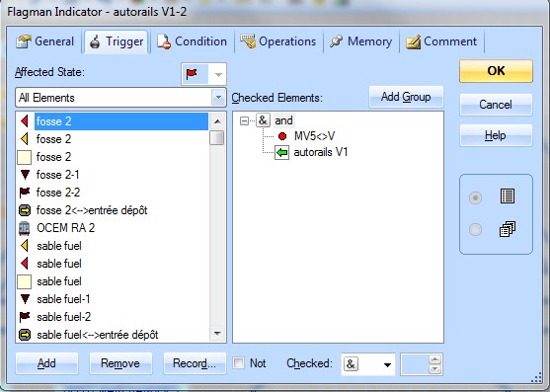Select the autorails V1 green arrow icon

click(x=281, y=153)
